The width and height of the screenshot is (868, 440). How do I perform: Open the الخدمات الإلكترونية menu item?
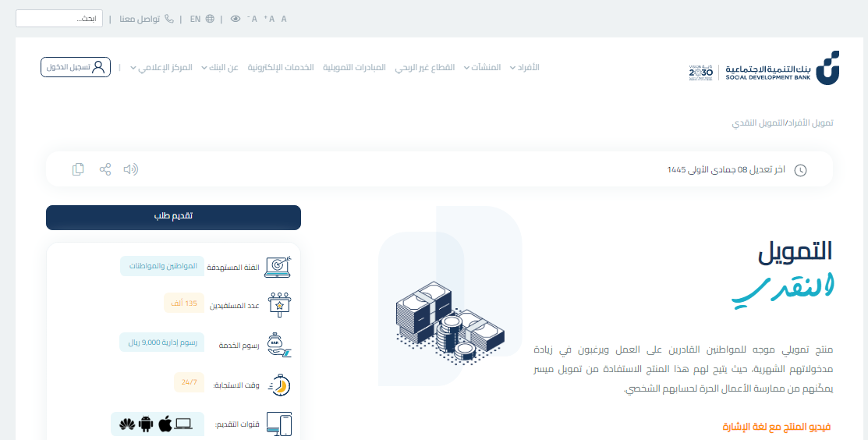(x=281, y=68)
